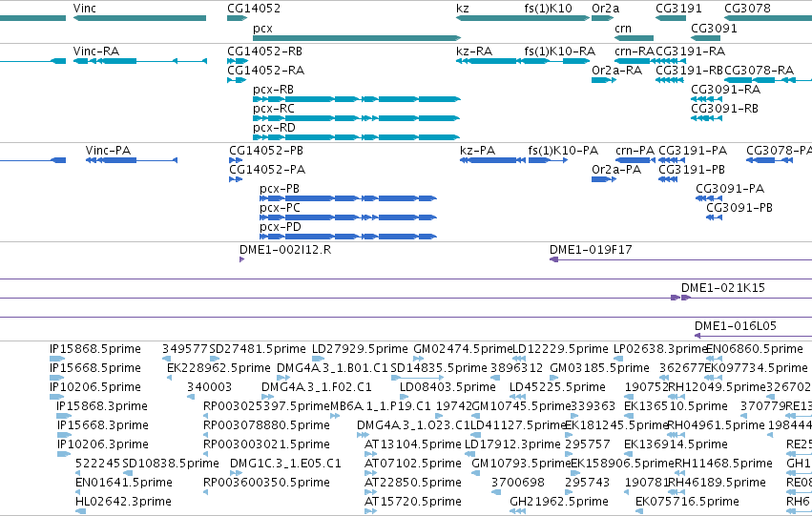
Task: Click the crn-RA transcript label
Action: tap(635, 52)
